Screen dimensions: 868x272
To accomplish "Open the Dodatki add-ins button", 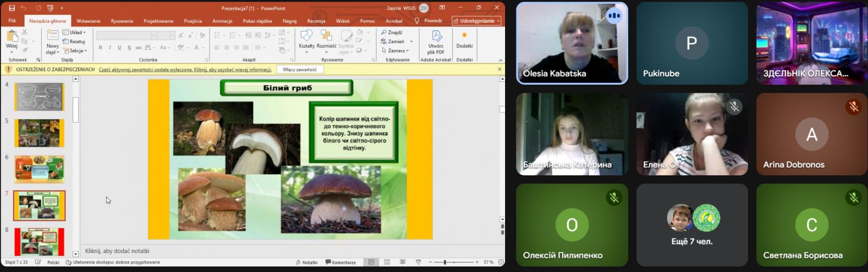I will click(464, 38).
